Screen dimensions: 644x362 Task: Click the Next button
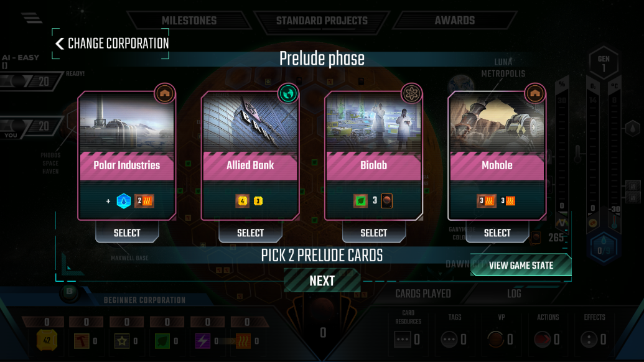click(x=322, y=281)
